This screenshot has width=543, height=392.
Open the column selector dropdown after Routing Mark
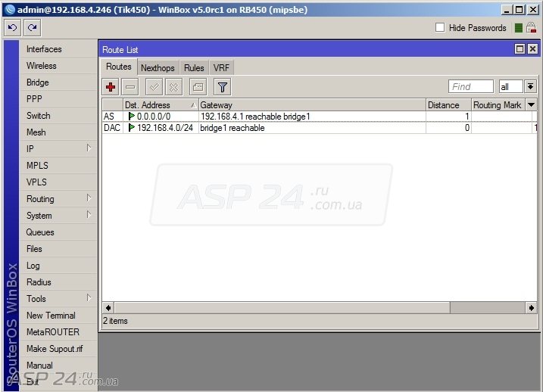click(x=531, y=105)
